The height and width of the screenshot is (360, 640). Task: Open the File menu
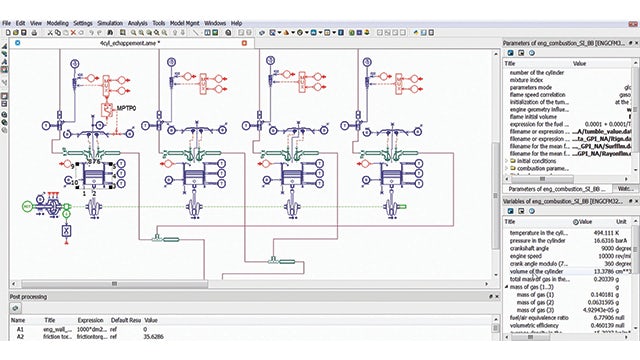[6, 23]
